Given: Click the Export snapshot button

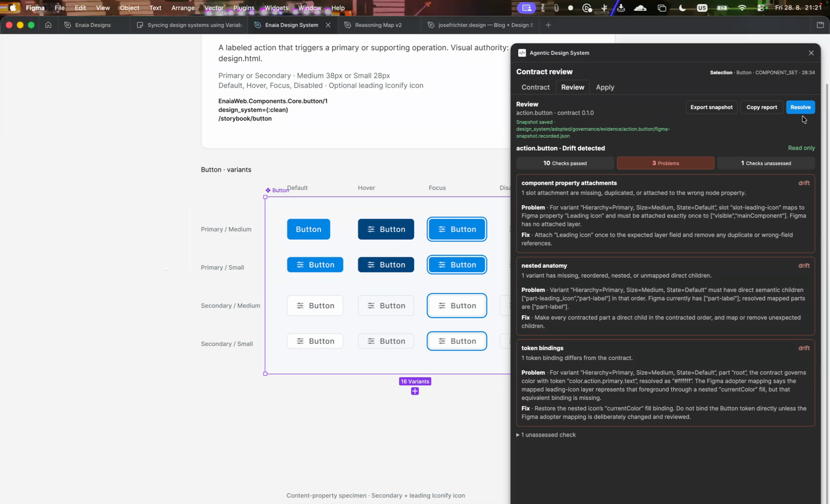Looking at the screenshot, I should point(711,107).
